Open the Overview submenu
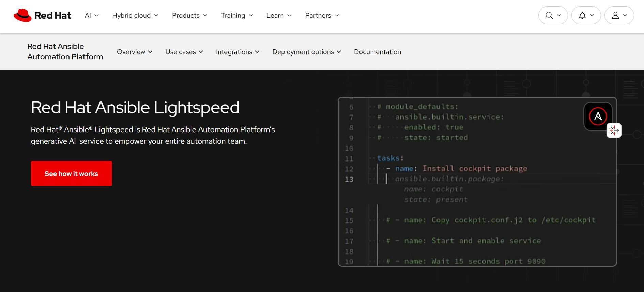 coord(135,52)
